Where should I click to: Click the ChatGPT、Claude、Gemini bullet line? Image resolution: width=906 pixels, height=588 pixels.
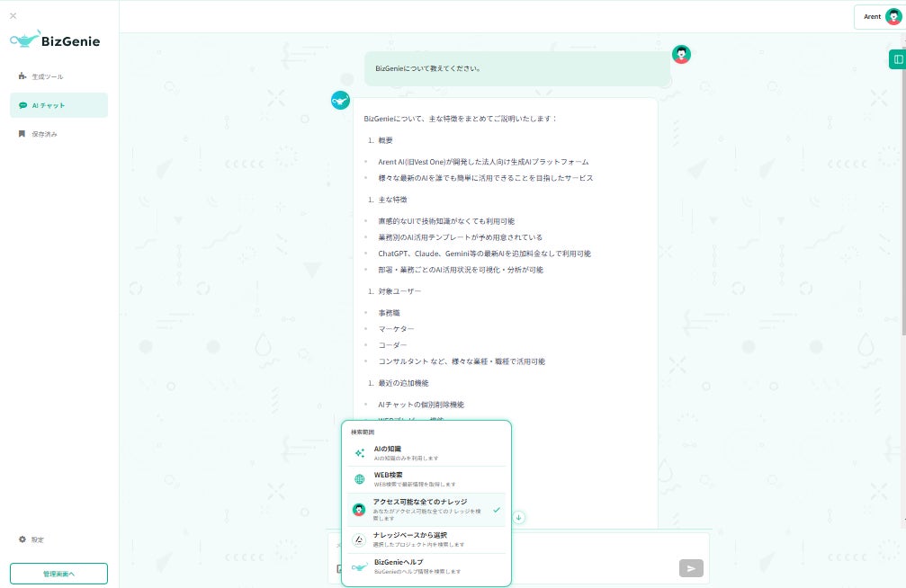tap(484, 254)
